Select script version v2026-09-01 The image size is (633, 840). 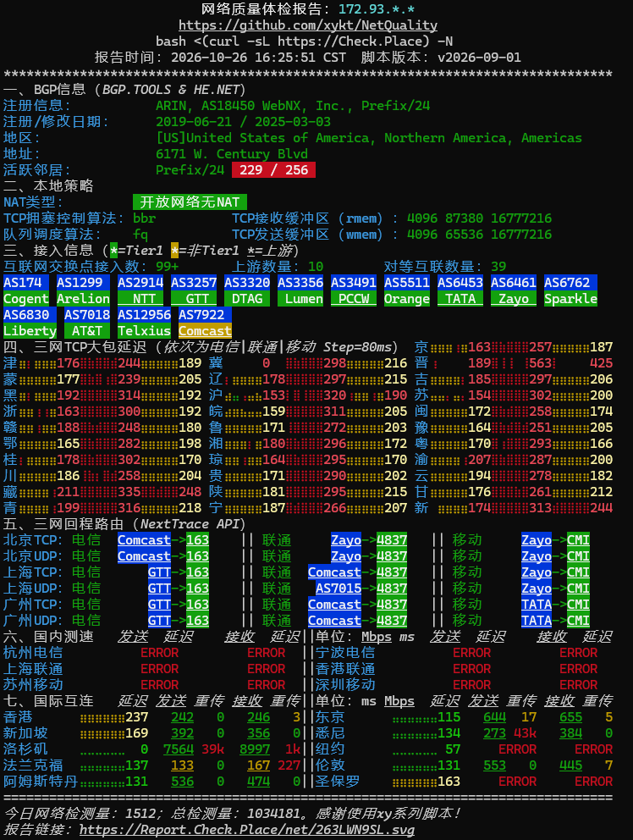click(479, 58)
